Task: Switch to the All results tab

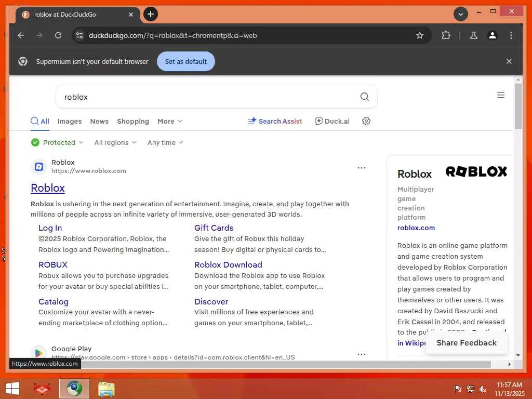Action: (40, 121)
